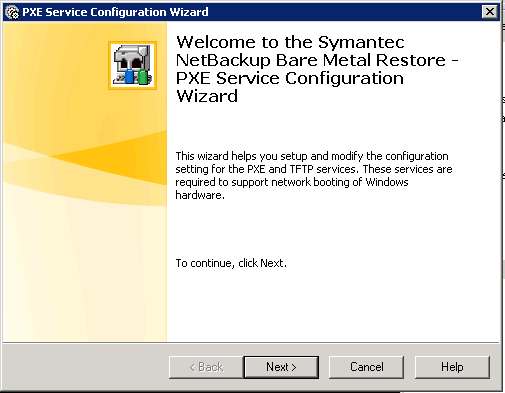Click the paragraph describing PXE and TFTP services
This screenshot has height=393, width=505.
313,175
